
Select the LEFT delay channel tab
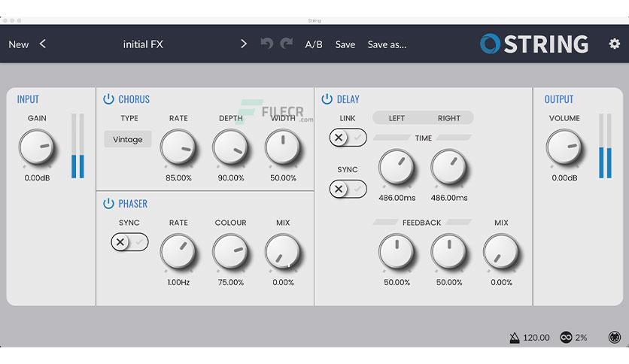(x=397, y=118)
